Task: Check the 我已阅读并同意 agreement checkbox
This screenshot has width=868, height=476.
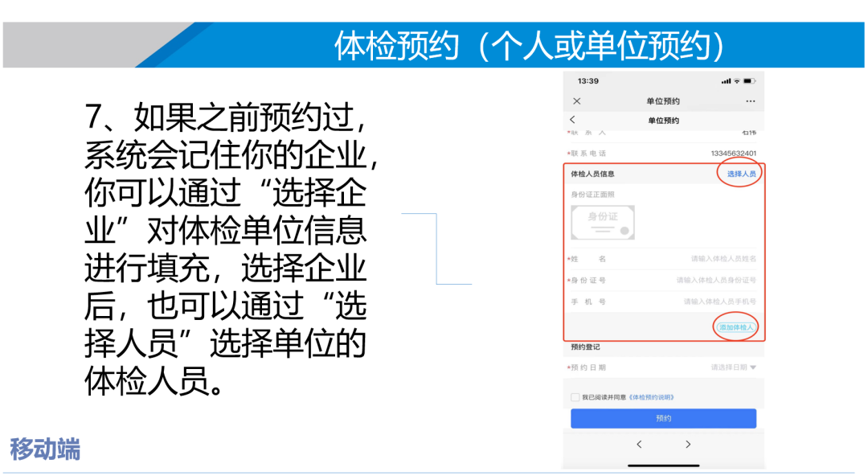Action: [575, 396]
